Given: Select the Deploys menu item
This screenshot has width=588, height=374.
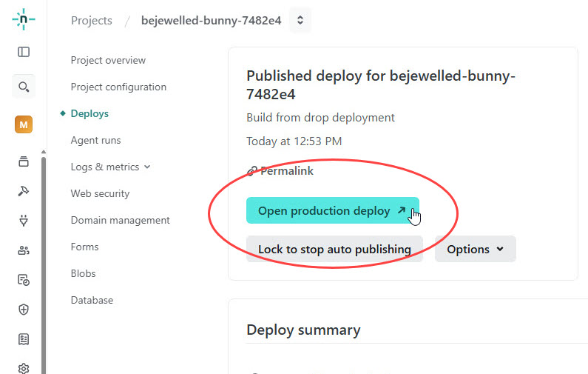Looking at the screenshot, I should (89, 113).
